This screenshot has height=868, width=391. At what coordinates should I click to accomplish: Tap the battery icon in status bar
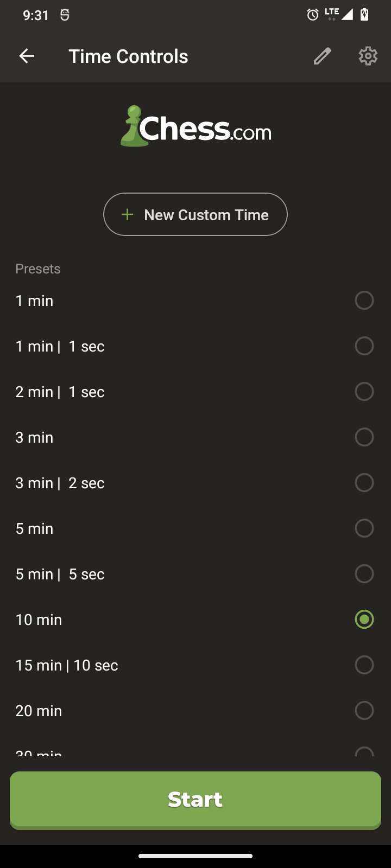(x=364, y=15)
